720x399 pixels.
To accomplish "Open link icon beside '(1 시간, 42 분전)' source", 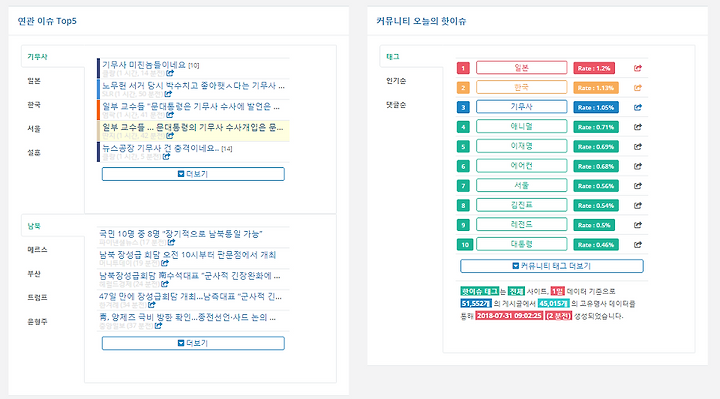I will pos(170,135).
